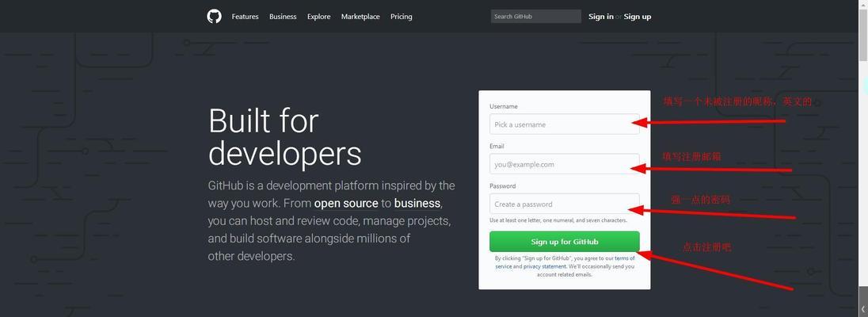Image resolution: width=868 pixels, height=317 pixels.
Task: Click the Username label text
Action: coord(503,106)
